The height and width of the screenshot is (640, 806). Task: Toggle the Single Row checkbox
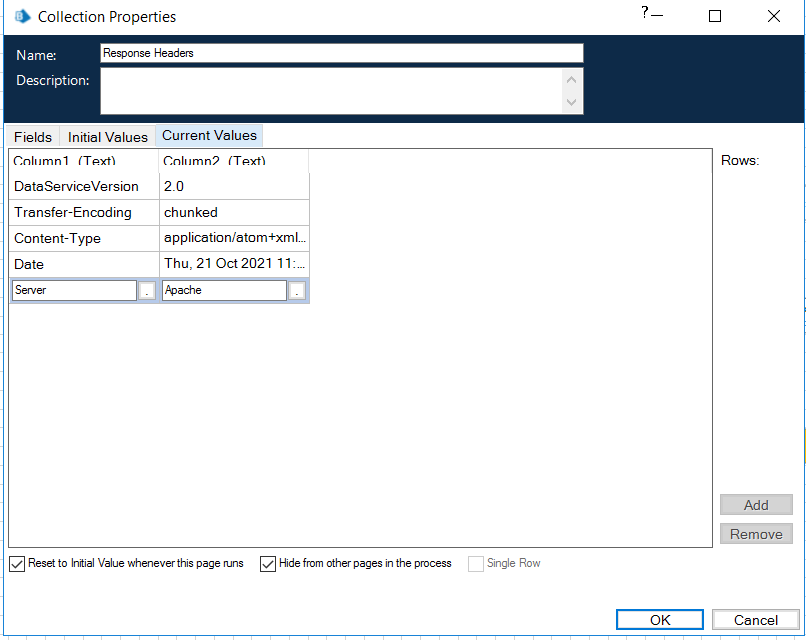coord(475,564)
